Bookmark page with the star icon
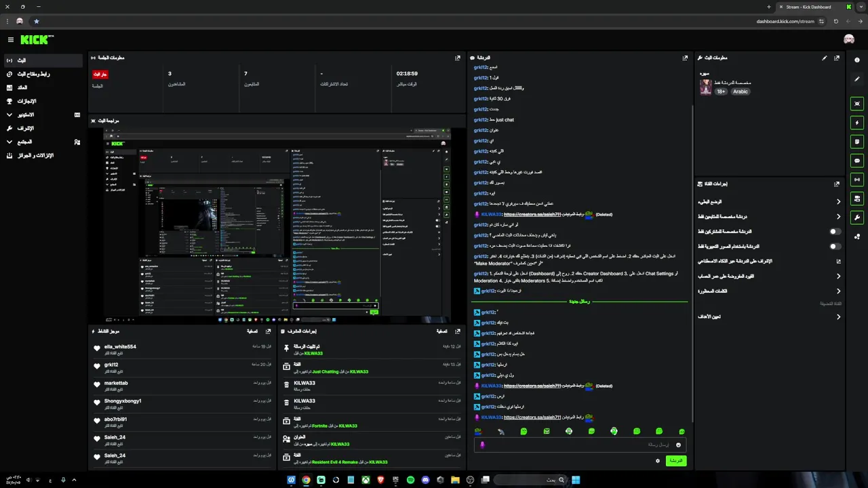 pos(36,21)
